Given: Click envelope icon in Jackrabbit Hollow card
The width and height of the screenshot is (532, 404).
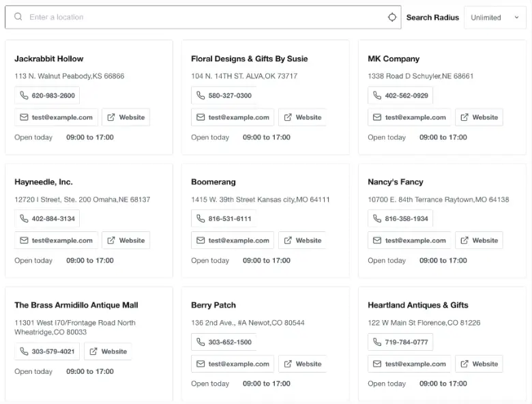Looking at the screenshot, I should coord(24,117).
